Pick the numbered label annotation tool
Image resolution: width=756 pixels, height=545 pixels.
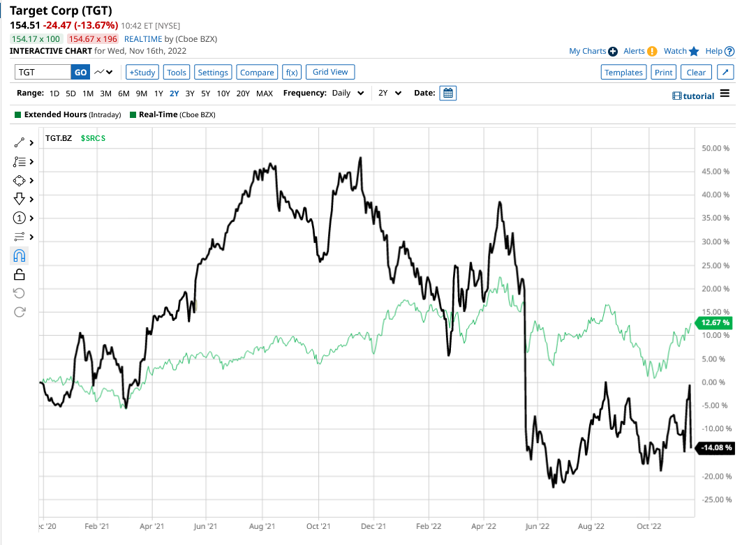pyautogui.click(x=20, y=218)
